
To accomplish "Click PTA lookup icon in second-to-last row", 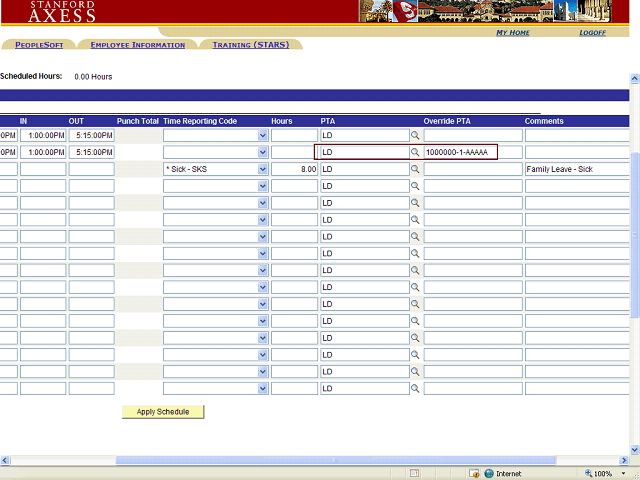I will point(415,372).
